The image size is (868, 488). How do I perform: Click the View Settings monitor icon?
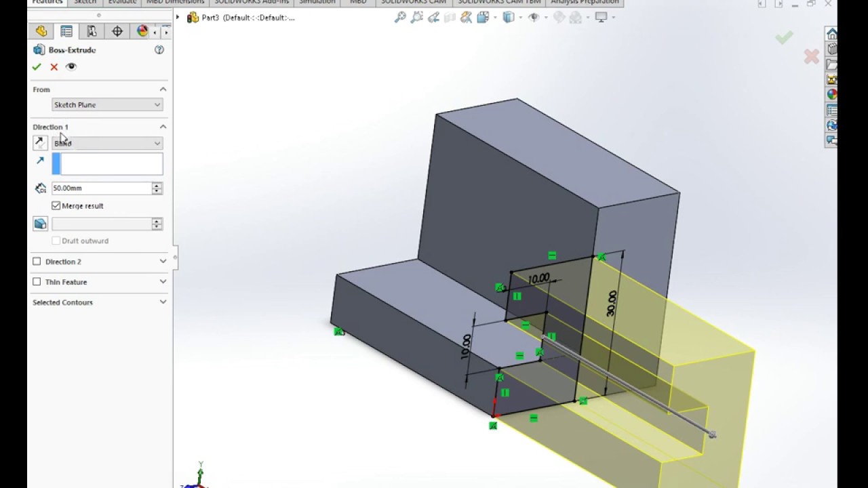click(601, 18)
